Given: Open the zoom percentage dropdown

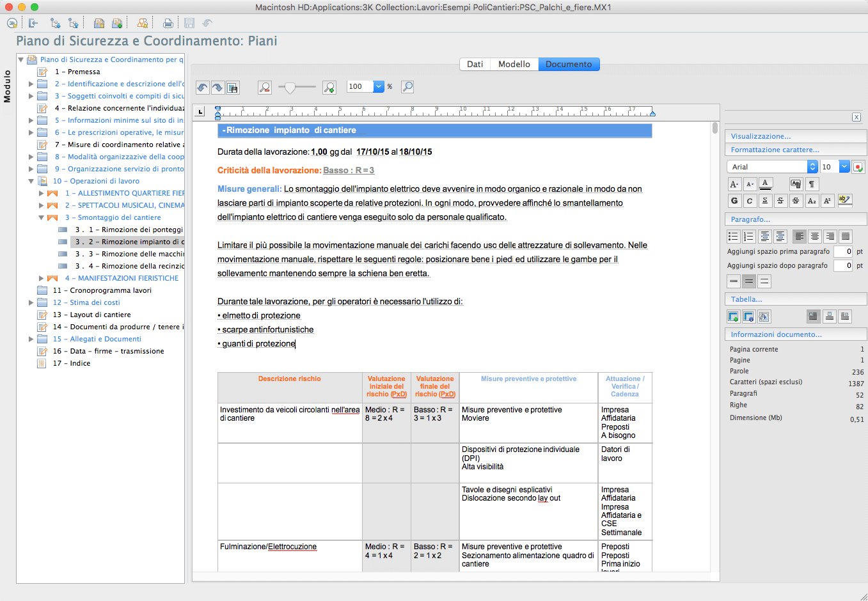Looking at the screenshot, I should coord(379,86).
